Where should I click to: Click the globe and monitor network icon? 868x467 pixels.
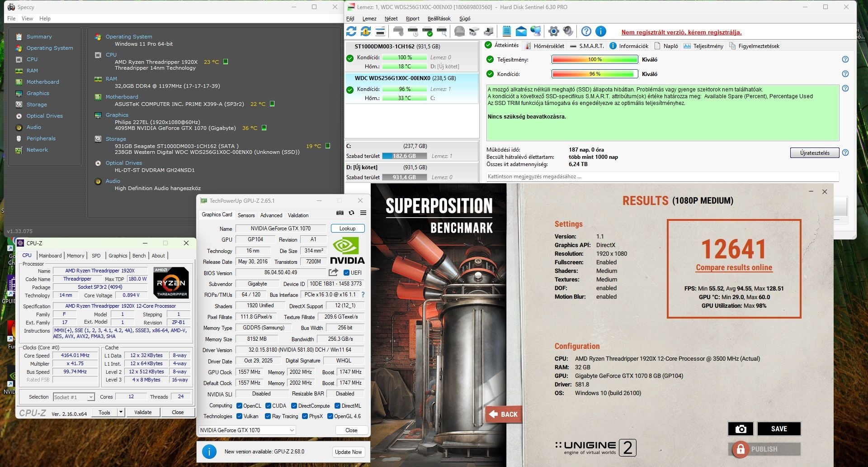(536, 31)
